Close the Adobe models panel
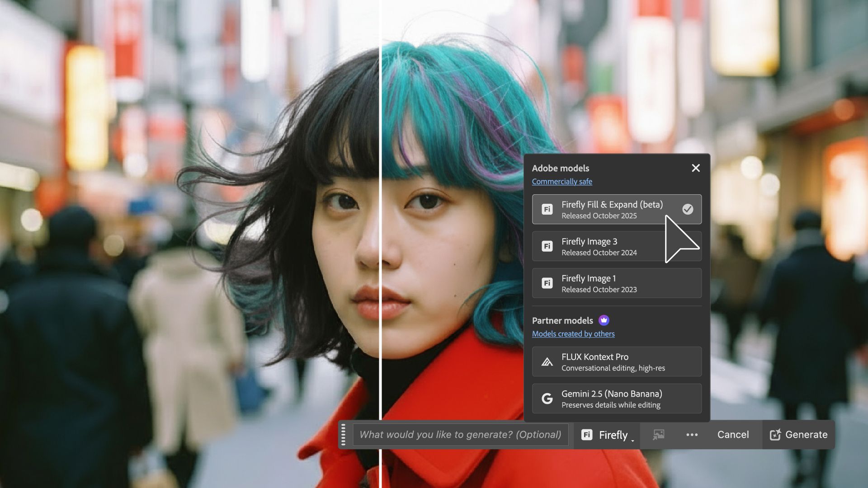 click(695, 168)
